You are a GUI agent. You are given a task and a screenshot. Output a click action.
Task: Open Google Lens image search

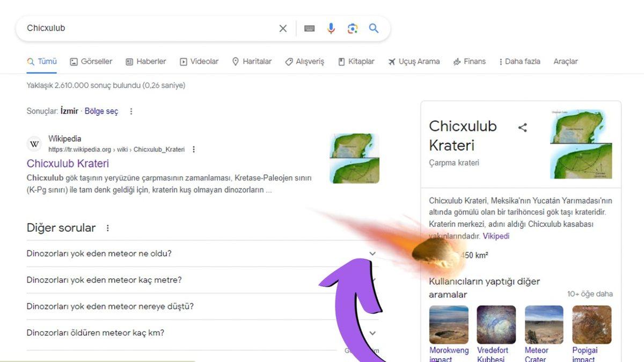(353, 28)
